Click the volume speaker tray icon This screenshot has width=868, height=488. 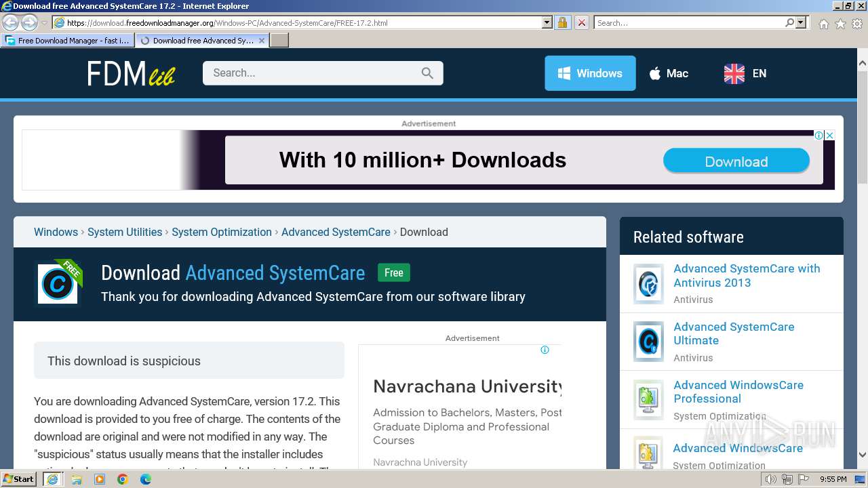click(771, 479)
